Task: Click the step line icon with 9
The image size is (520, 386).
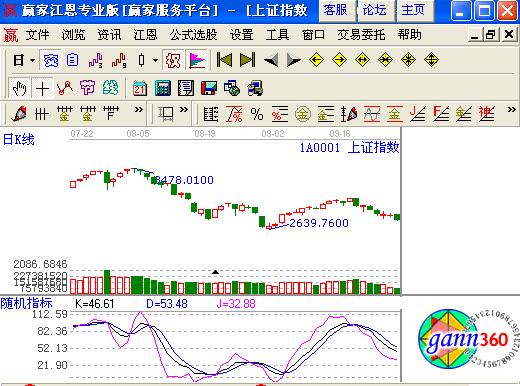Action: coord(119,60)
